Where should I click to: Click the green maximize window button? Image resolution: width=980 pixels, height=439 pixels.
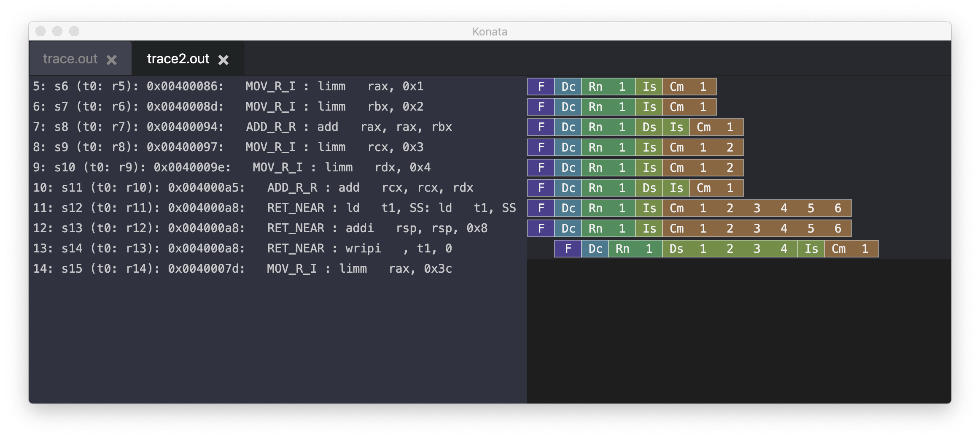coord(74,31)
